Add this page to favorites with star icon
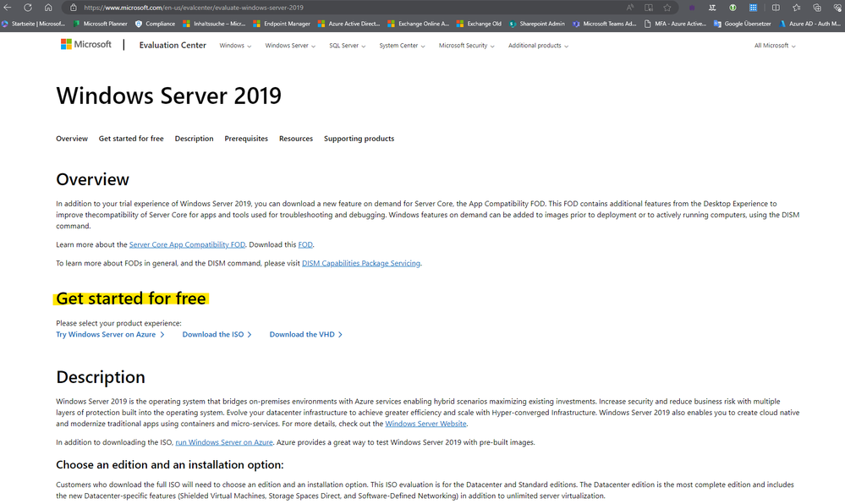The height and width of the screenshot is (504, 845). tap(667, 8)
